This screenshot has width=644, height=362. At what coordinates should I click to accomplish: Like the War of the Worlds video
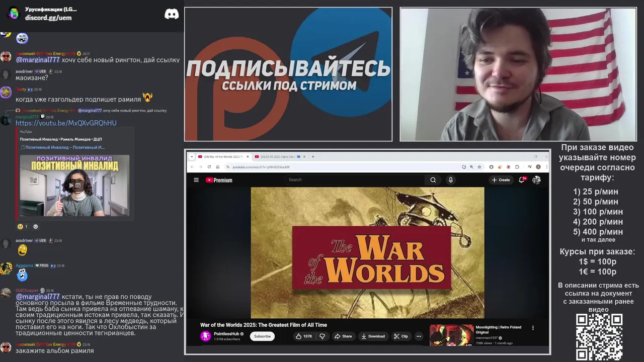[304, 336]
